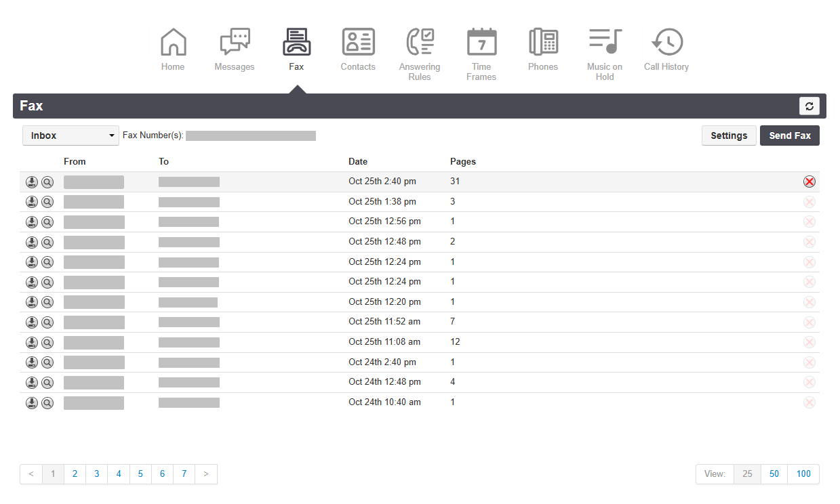Switch list view to 25 items
The image size is (840, 504).
point(746,474)
